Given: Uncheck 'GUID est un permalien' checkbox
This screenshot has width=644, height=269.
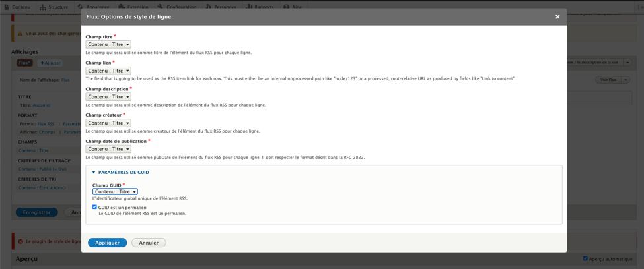Looking at the screenshot, I should pyautogui.click(x=94, y=207).
